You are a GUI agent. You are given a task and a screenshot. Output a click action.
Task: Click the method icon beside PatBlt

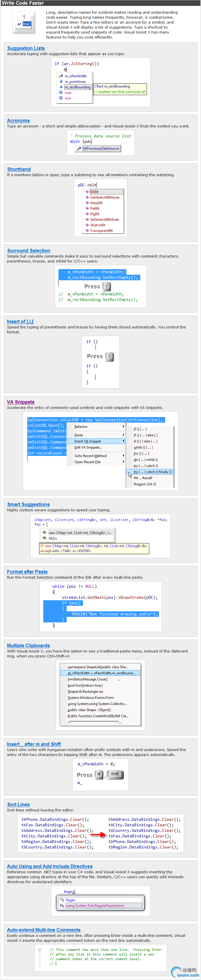click(x=87, y=208)
